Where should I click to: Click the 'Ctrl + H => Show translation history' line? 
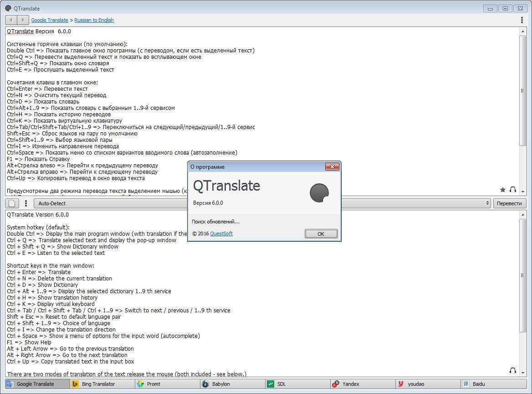(x=52, y=297)
